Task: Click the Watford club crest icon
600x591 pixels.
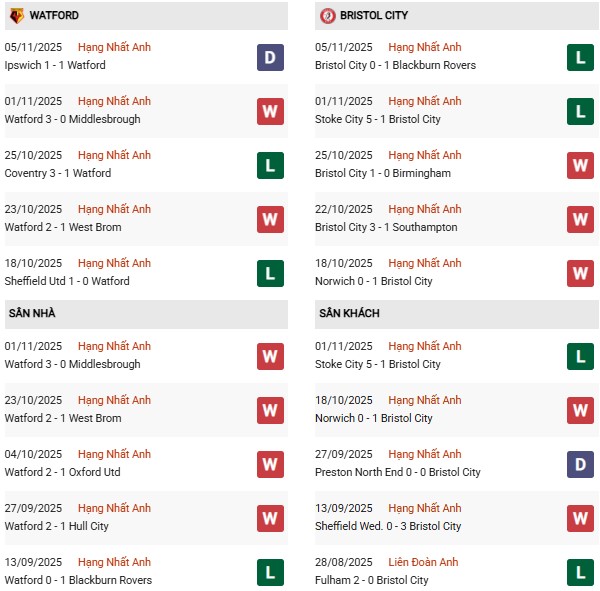Action: pos(16,16)
